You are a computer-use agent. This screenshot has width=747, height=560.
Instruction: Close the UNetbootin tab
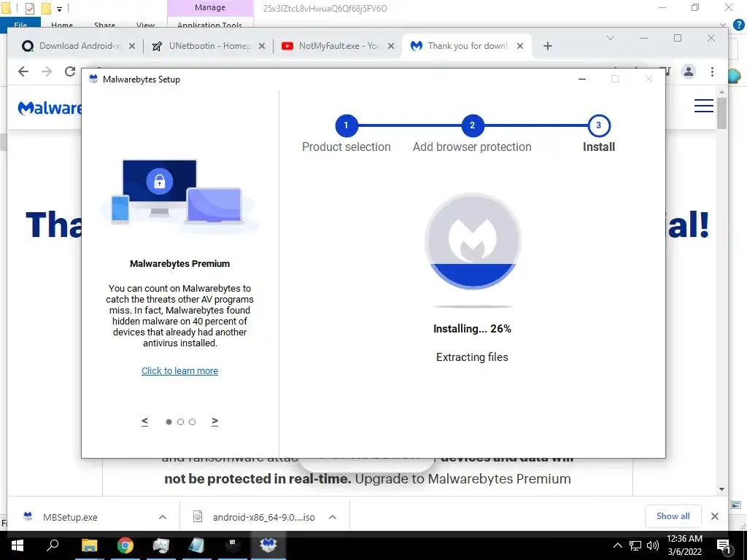pos(262,46)
